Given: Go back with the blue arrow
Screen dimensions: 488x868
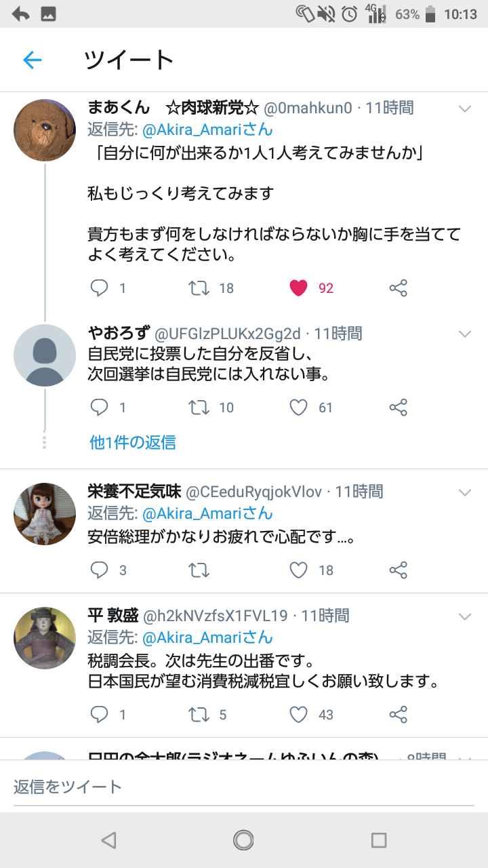Looking at the screenshot, I should coord(33,60).
